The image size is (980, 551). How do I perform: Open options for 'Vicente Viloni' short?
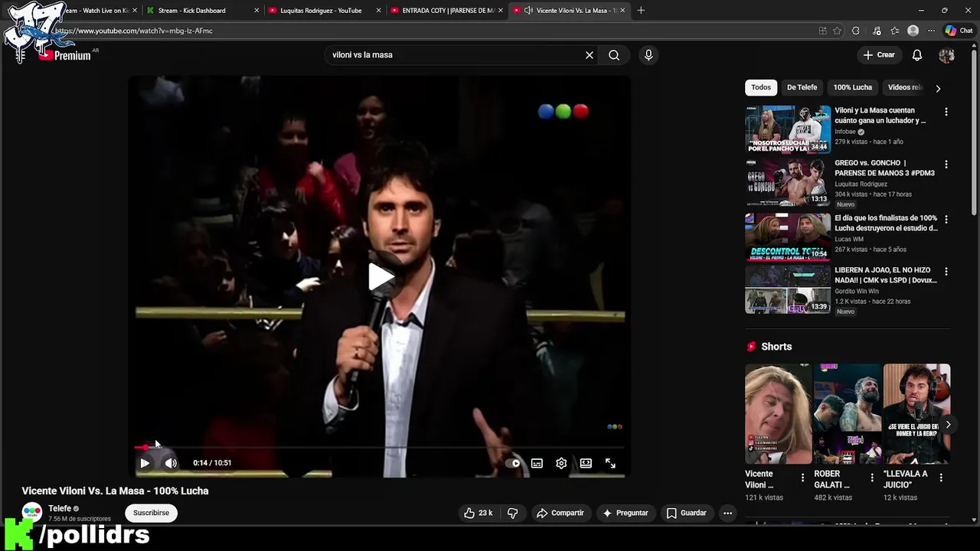(802, 478)
